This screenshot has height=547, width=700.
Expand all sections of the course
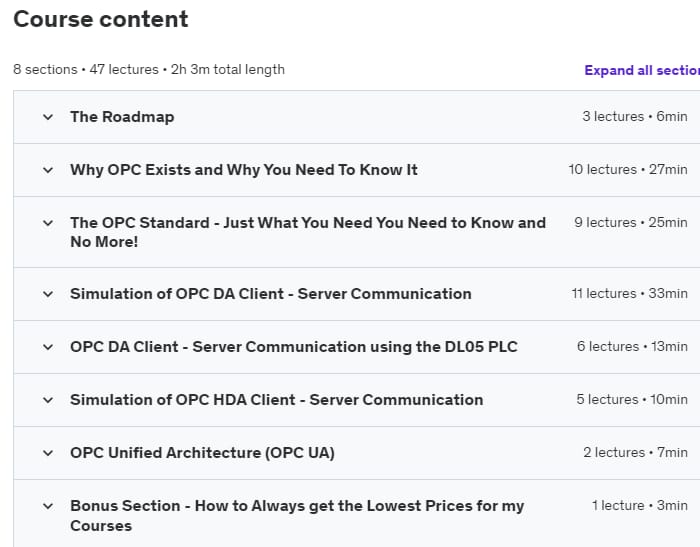click(x=641, y=70)
